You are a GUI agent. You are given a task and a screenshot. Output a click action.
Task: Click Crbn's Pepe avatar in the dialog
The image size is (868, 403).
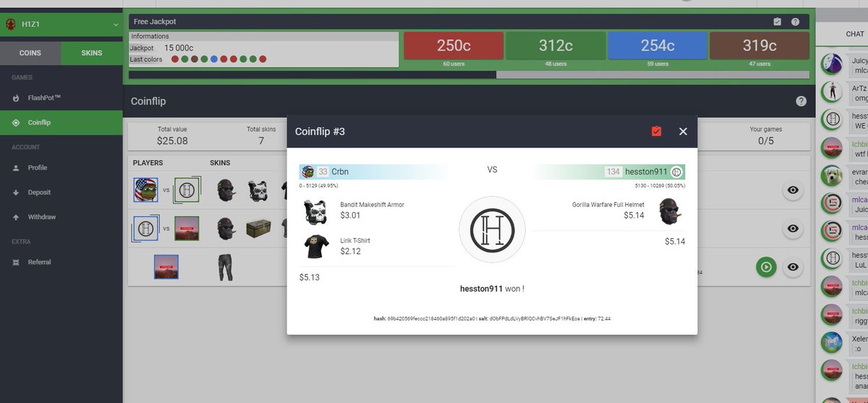[307, 171]
